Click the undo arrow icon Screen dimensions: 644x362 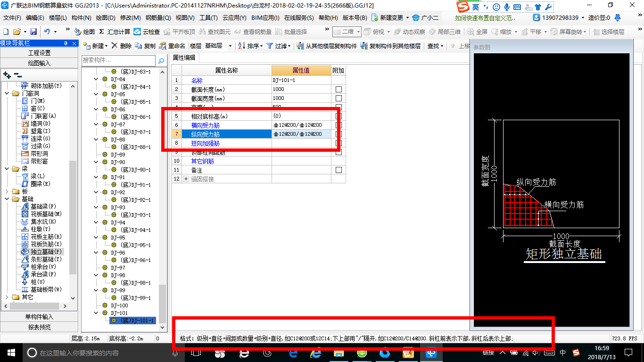tap(47, 32)
